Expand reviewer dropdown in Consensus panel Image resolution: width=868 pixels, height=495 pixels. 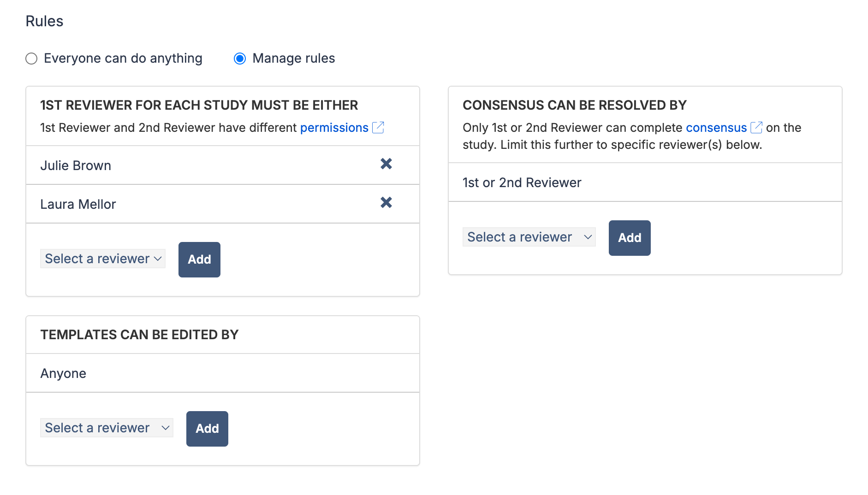click(529, 237)
